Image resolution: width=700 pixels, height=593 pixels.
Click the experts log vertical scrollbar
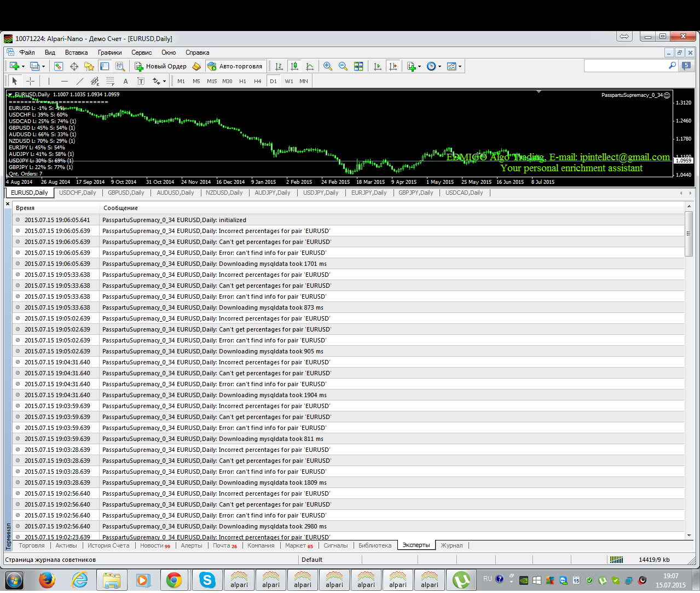(x=689, y=371)
